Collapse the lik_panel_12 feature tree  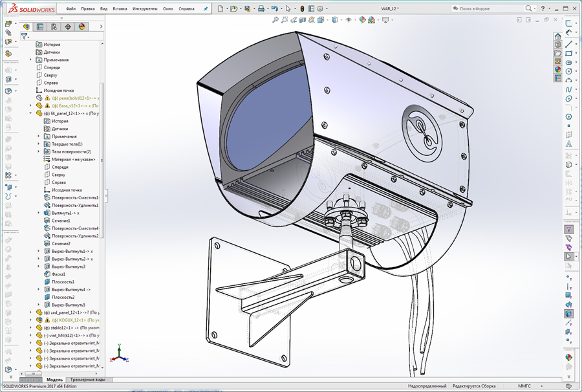pos(30,112)
